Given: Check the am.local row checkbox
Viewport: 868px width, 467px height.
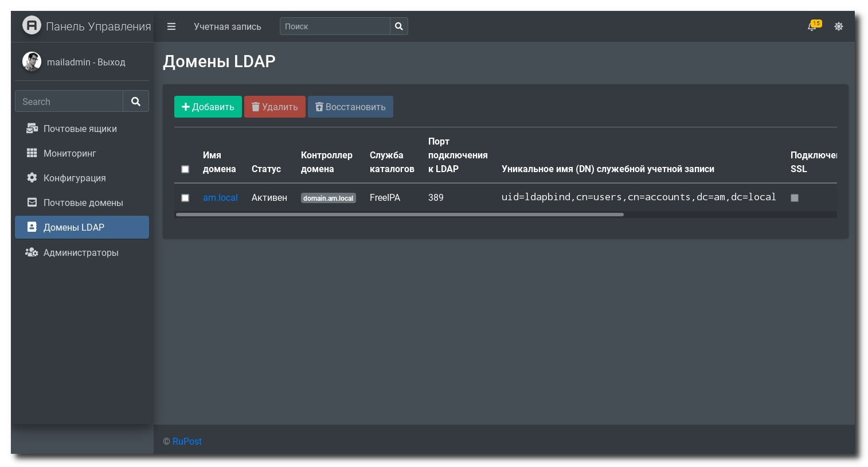Looking at the screenshot, I should point(185,198).
